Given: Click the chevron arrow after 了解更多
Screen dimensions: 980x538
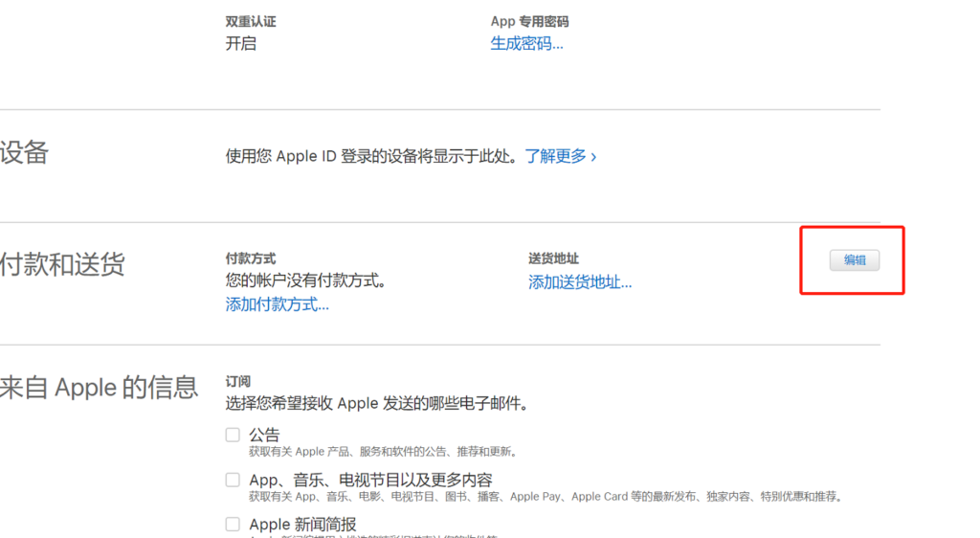Looking at the screenshot, I should point(594,156).
